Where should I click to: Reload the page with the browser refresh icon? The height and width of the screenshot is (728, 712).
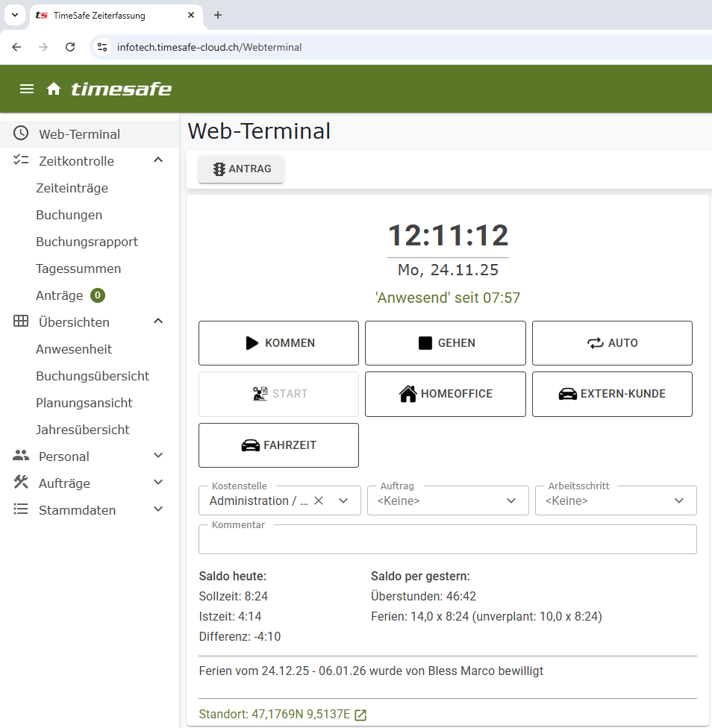tap(70, 46)
